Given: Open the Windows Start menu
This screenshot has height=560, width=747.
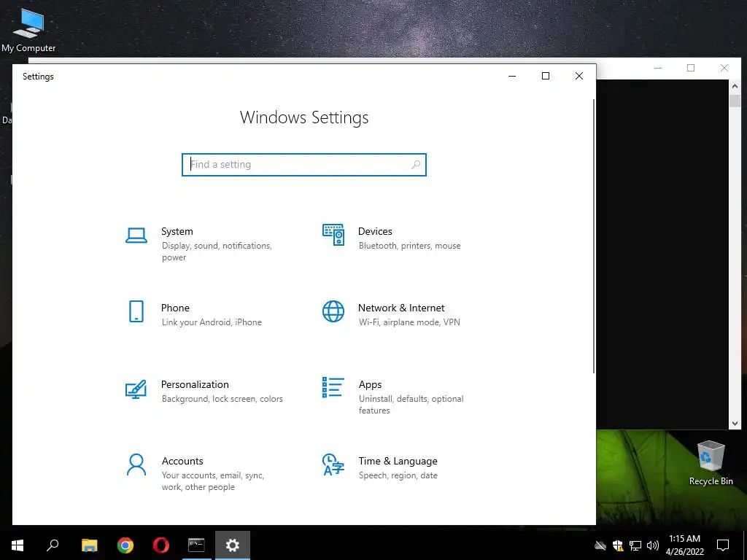Looking at the screenshot, I should [18, 545].
